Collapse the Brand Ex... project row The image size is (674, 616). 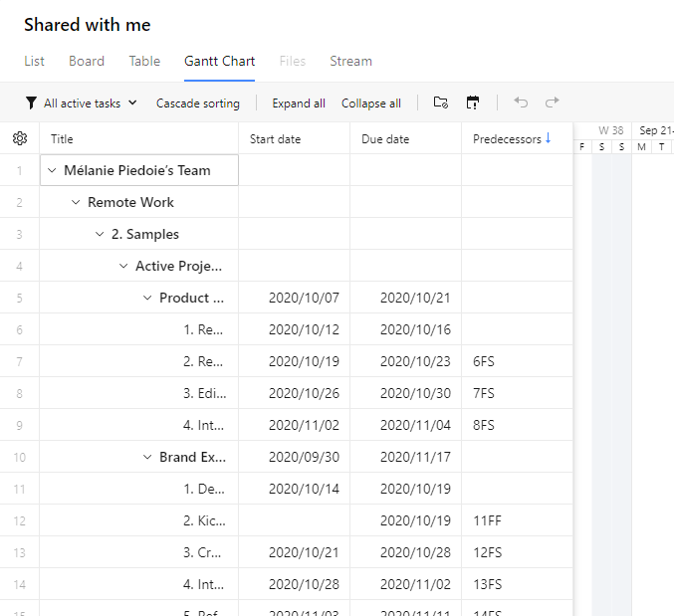click(x=147, y=457)
